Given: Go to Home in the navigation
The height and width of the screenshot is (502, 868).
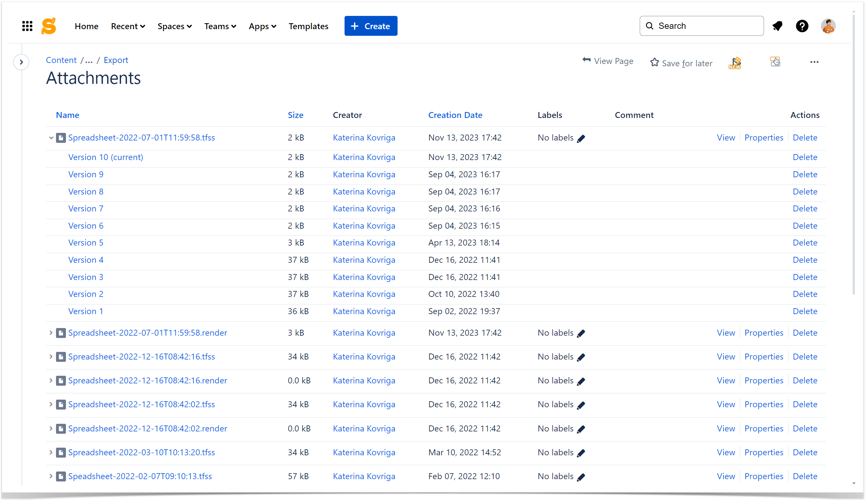Looking at the screenshot, I should click(86, 26).
